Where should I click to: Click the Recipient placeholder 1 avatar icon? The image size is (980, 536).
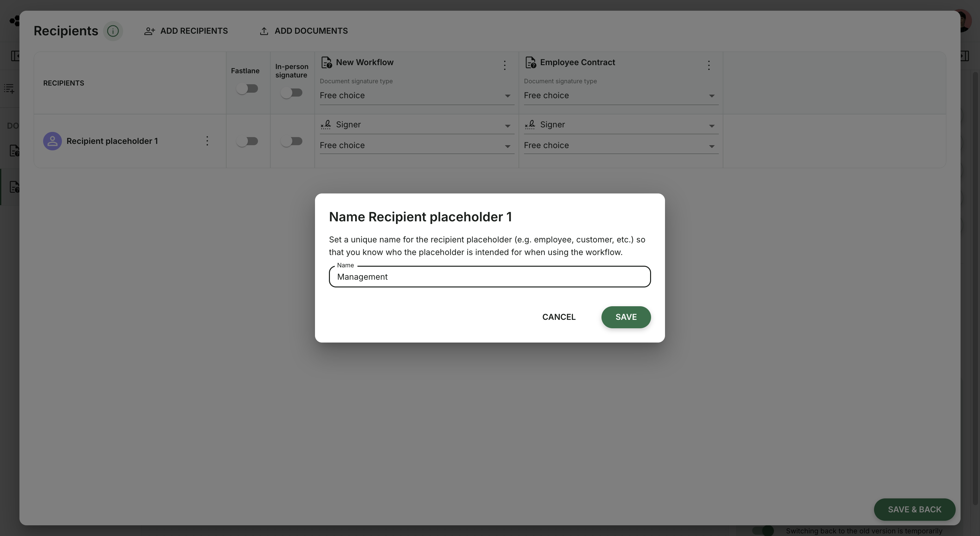point(52,141)
